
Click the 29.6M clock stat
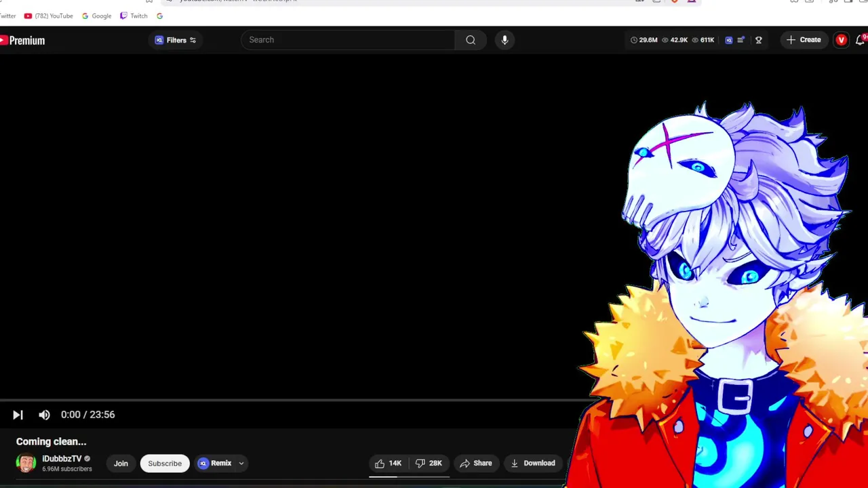coord(644,40)
